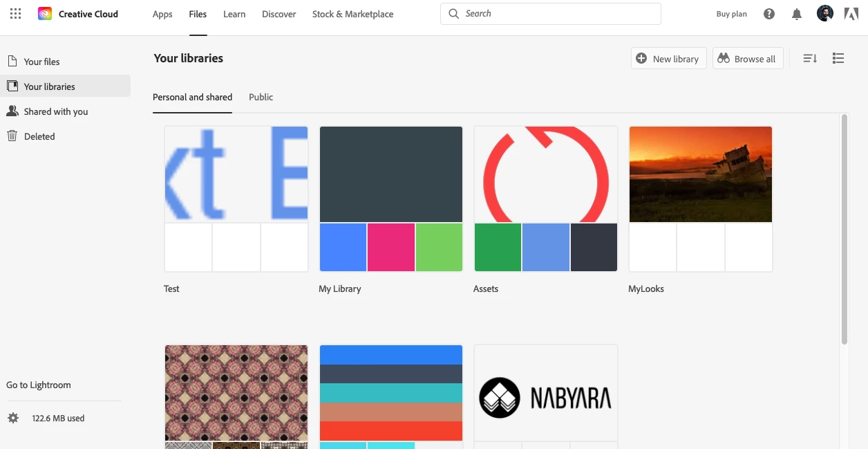Viewport: 868px width, 449px height.
Task: Click blue swatch in Assets library
Action: (x=546, y=247)
